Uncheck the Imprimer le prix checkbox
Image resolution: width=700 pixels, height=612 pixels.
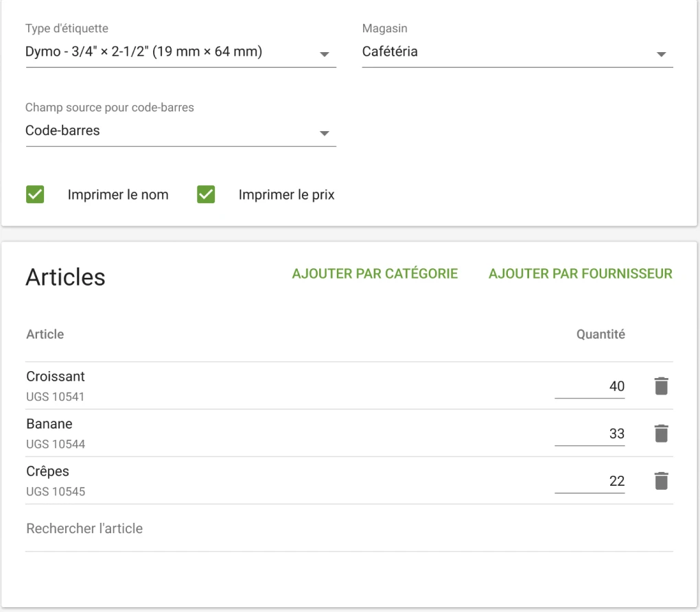(x=206, y=195)
